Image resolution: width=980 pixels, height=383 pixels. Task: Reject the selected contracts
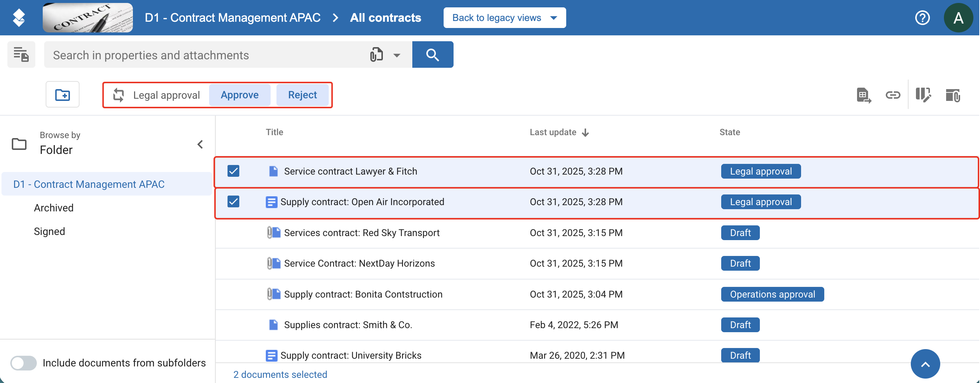pyautogui.click(x=303, y=95)
